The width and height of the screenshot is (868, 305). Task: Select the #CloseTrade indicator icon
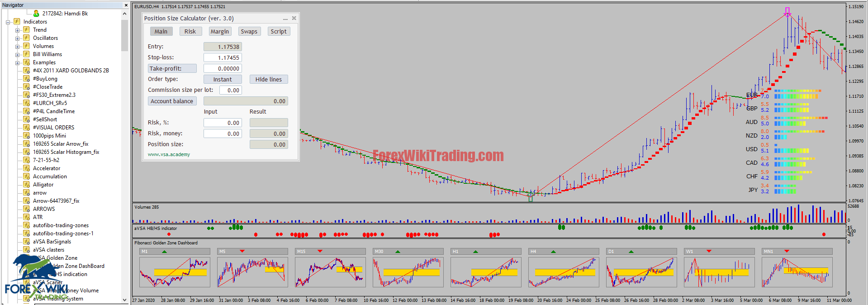click(27, 87)
